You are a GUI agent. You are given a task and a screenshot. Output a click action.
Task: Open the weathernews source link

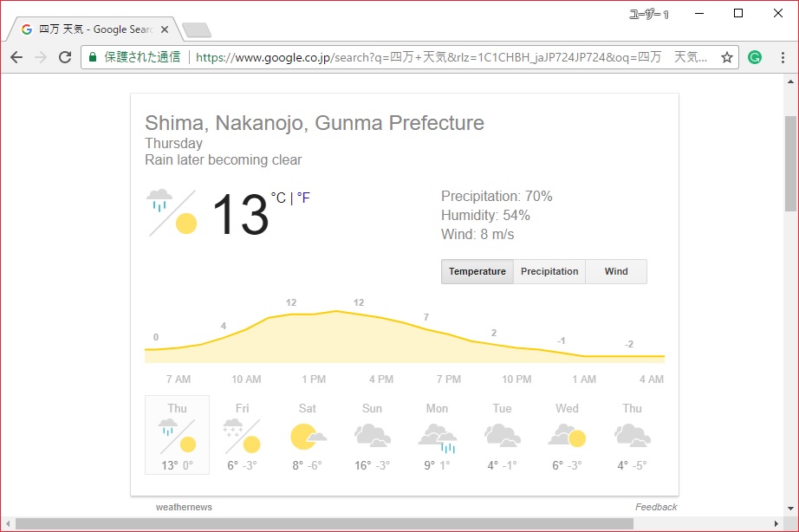pos(184,507)
